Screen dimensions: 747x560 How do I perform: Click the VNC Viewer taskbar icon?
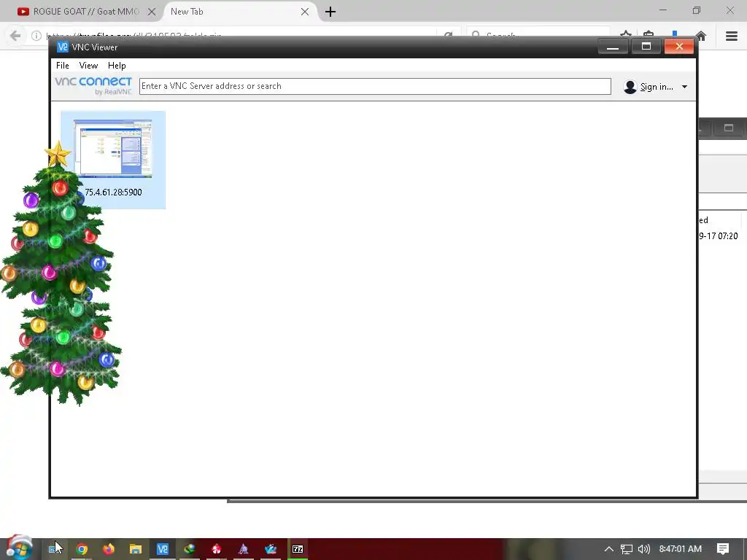pos(163,549)
